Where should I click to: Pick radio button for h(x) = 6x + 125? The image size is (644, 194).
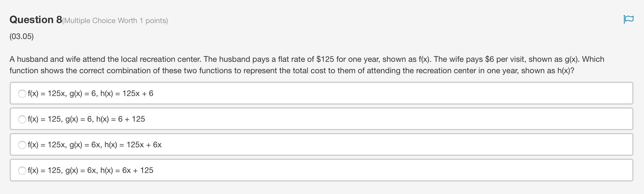[22, 171]
